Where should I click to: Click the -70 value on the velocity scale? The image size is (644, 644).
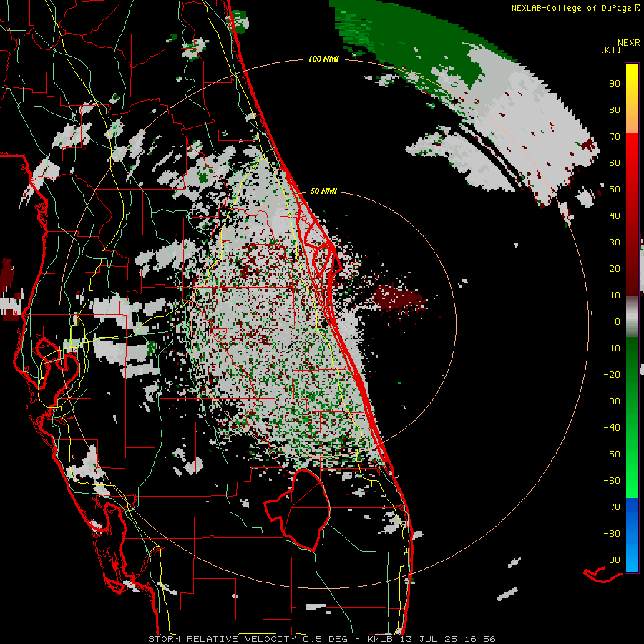(612, 507)
